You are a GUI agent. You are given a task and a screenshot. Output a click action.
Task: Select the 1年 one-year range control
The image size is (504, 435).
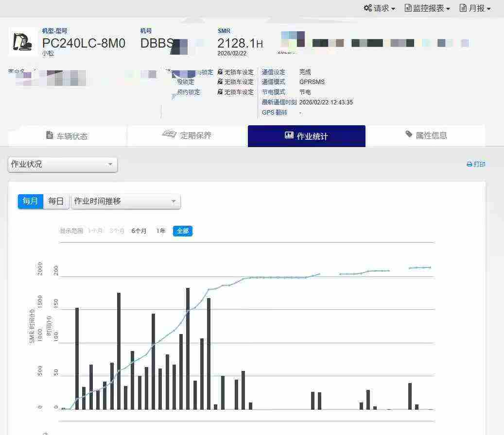pos(160,231)
